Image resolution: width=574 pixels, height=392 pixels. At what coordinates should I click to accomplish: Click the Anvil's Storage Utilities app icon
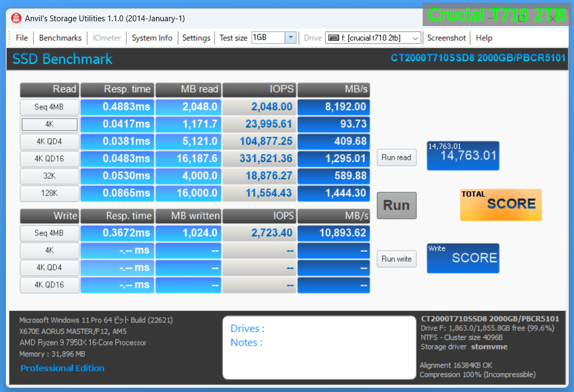16,18
